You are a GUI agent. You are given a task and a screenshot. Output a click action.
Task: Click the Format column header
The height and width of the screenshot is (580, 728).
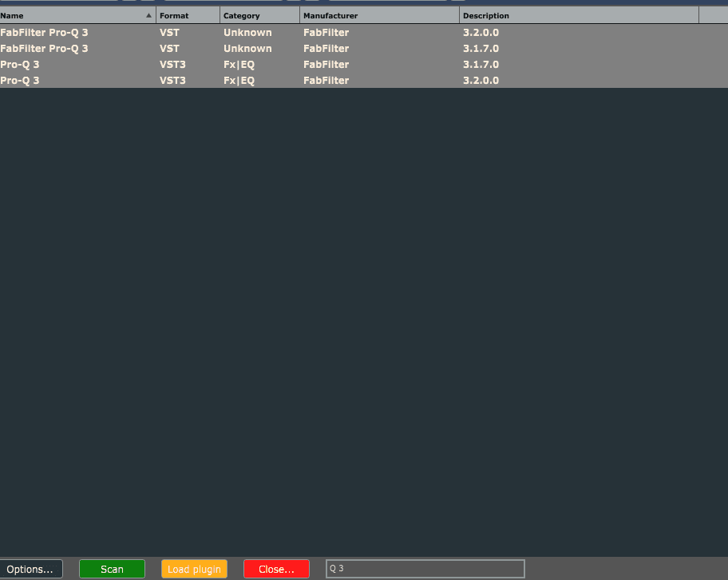click(188, 15)
